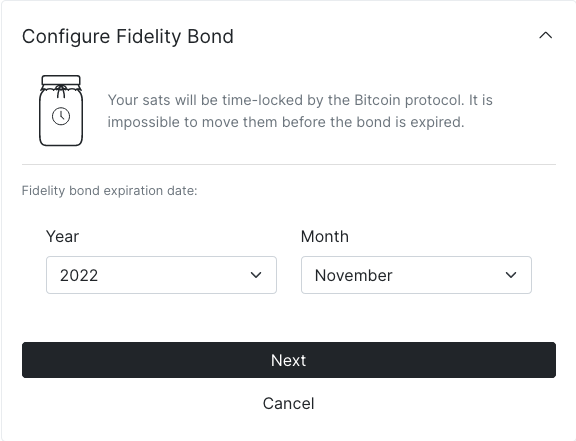Screen dimensions: 576x441
Task: Click the time-locked jar icon
Action: 61,111
